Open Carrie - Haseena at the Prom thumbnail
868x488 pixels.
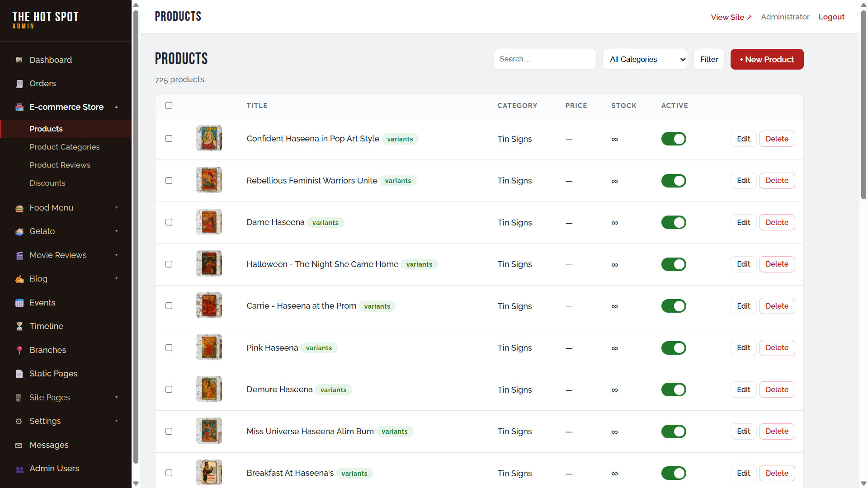[x=209, y=305]
